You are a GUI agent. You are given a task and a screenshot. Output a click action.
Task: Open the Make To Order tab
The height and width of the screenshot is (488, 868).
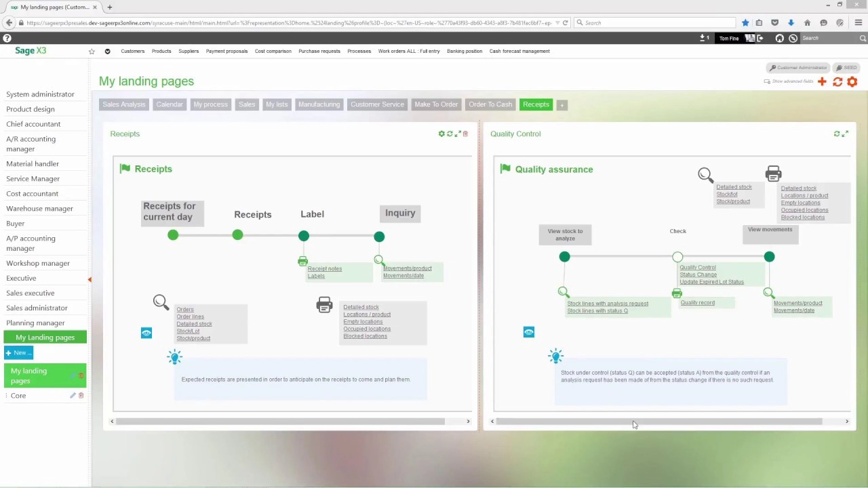click(436, 104)
